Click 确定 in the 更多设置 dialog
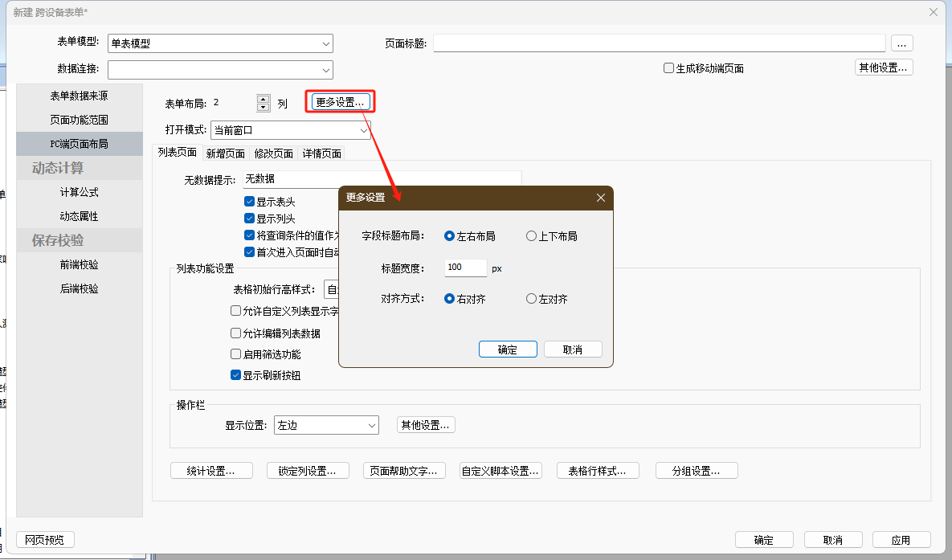The image size is (952, 560). coord(508,349)
